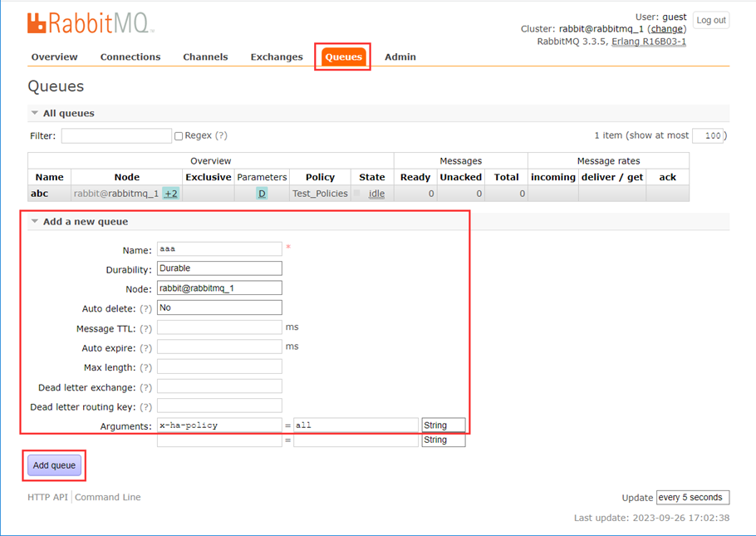756x536 pixels.
Task: Sort by the Exclusive column header
Action: point(209,177)
